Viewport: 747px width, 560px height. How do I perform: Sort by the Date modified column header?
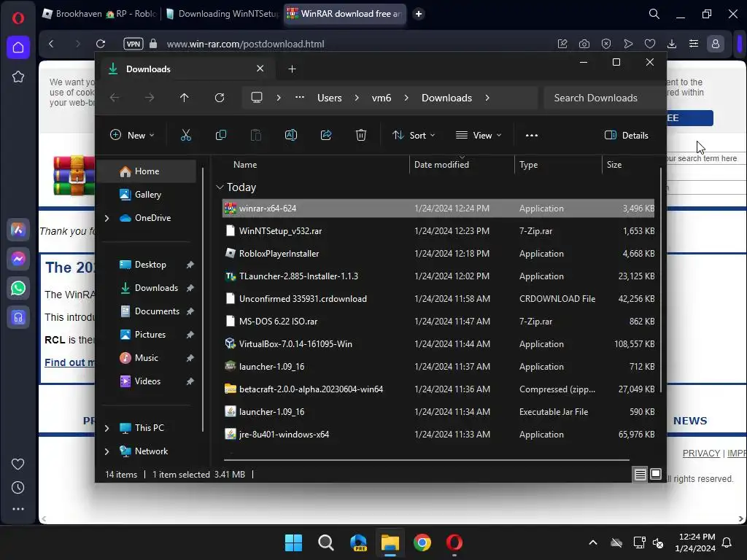[441, 165]
